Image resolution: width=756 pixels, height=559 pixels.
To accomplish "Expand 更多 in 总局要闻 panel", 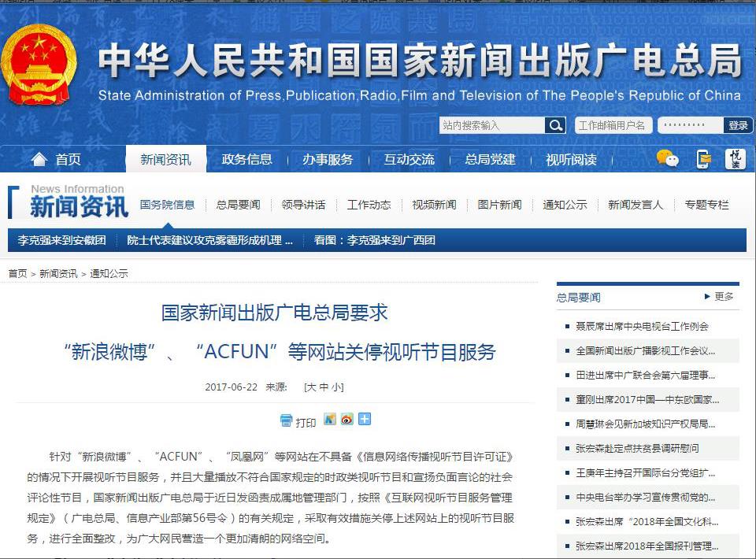I will pyautogui.click(x=719, y=297).
